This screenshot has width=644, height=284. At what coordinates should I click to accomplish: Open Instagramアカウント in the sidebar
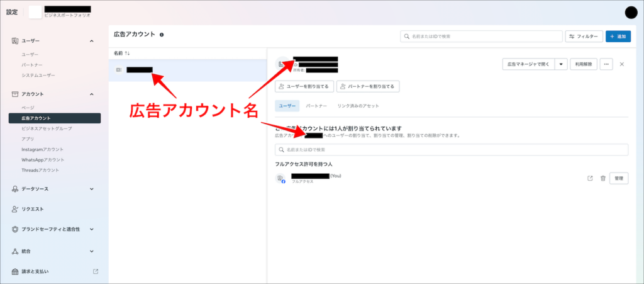43,150
